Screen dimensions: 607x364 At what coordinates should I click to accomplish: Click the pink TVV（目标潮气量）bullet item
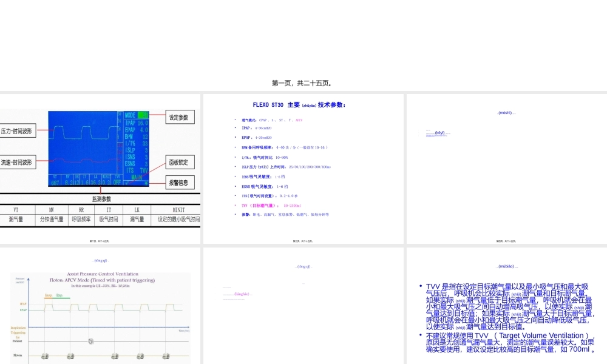click(261, 206)
